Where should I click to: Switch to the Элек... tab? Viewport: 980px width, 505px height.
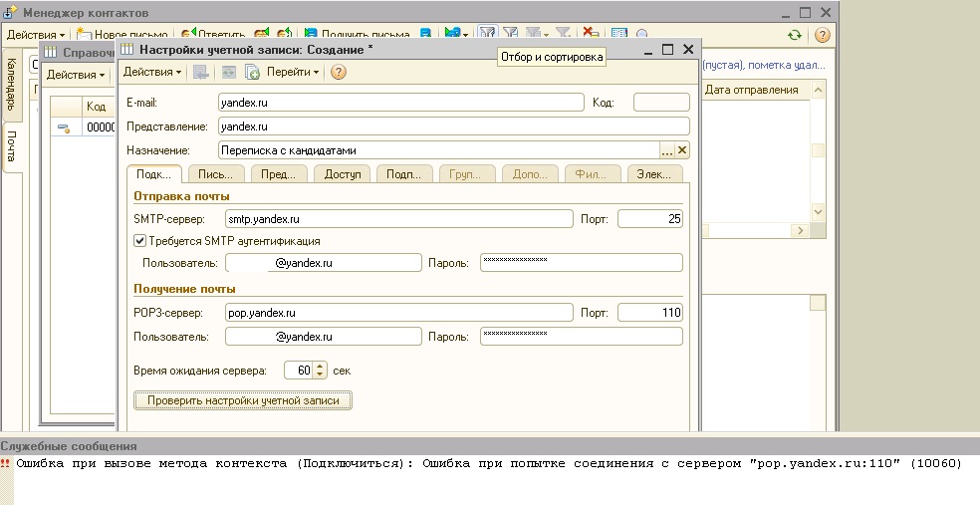(x=654, y=174)
